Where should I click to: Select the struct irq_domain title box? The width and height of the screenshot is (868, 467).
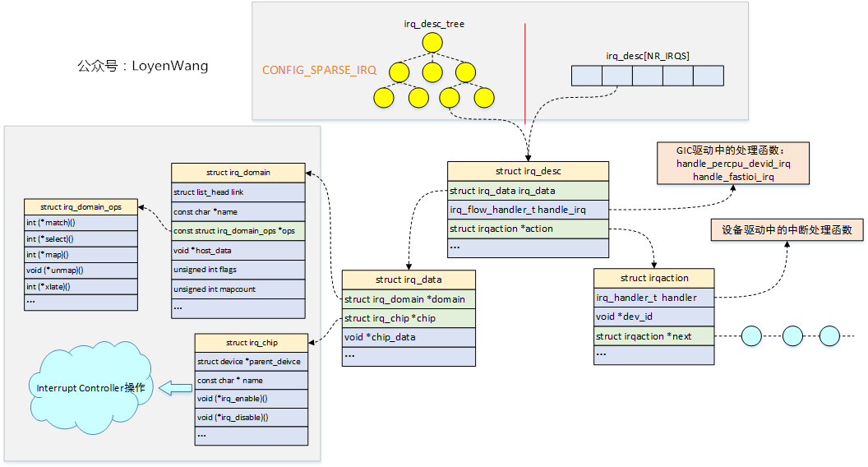[238, 173]
